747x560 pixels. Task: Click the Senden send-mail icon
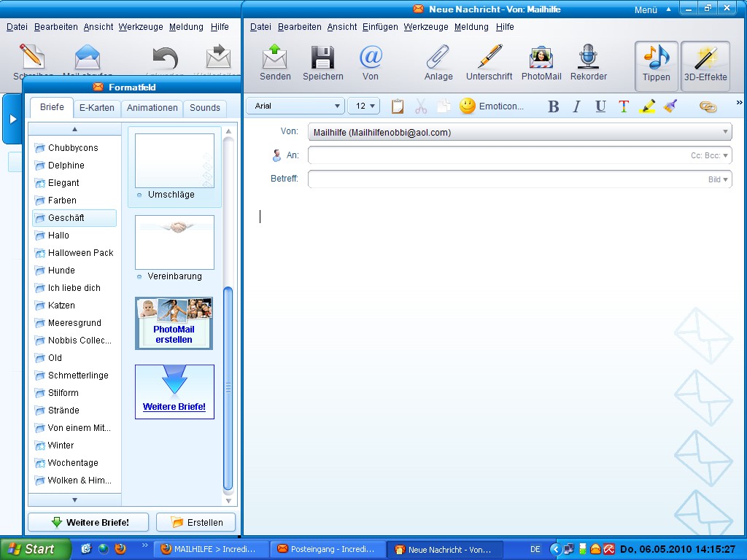coord(275,63)
